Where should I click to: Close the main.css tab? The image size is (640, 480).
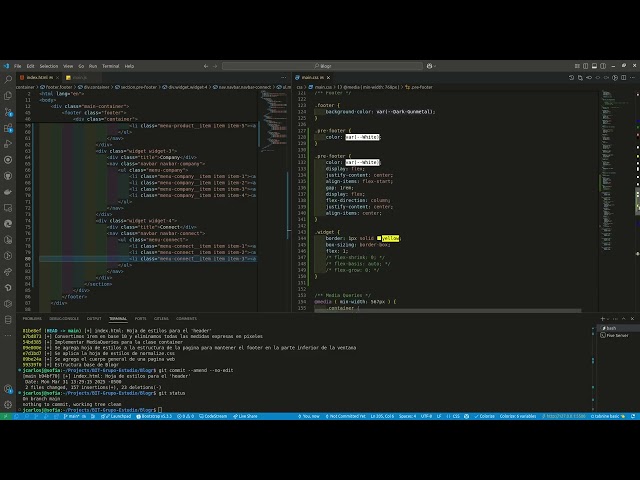[x=329, y=78]
